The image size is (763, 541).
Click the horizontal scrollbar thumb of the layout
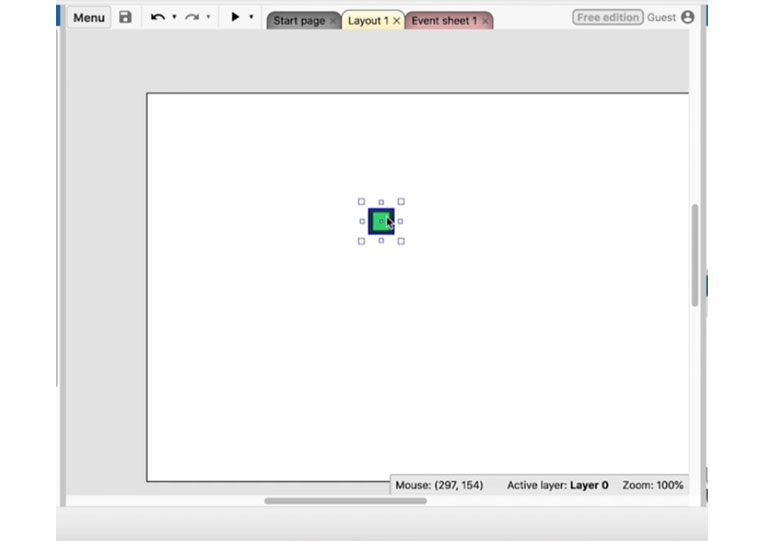click(345, 501)
